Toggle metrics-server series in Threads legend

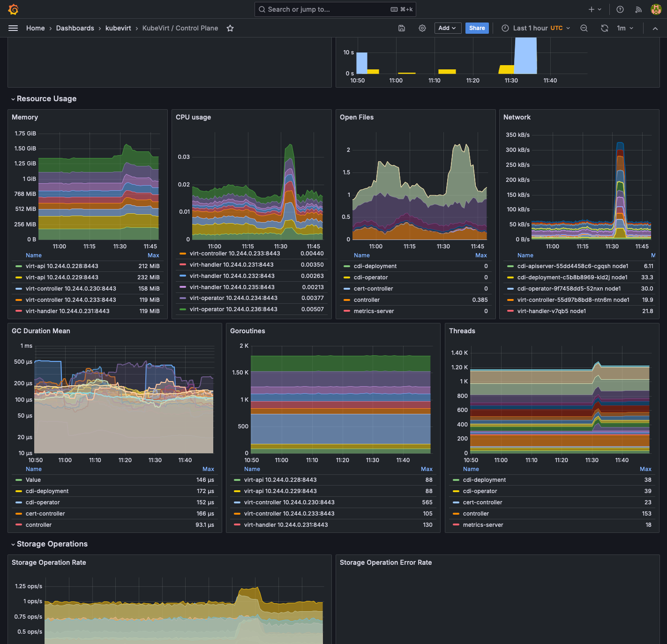click(483, 525)
